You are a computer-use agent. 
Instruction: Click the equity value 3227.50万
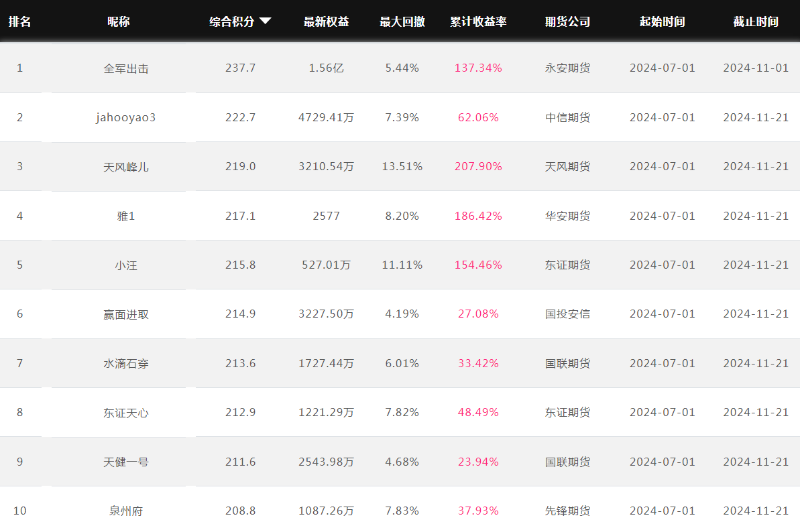click(x=326, y=314)
